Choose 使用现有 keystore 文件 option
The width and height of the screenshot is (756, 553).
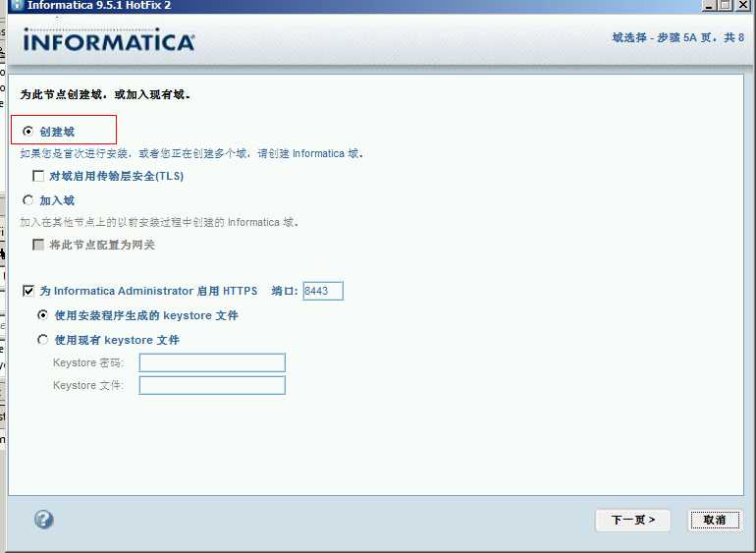tap(43, 340)
